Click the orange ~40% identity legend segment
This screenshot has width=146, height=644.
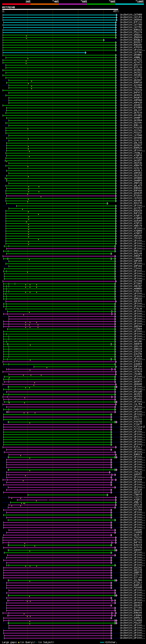(45, 4)
